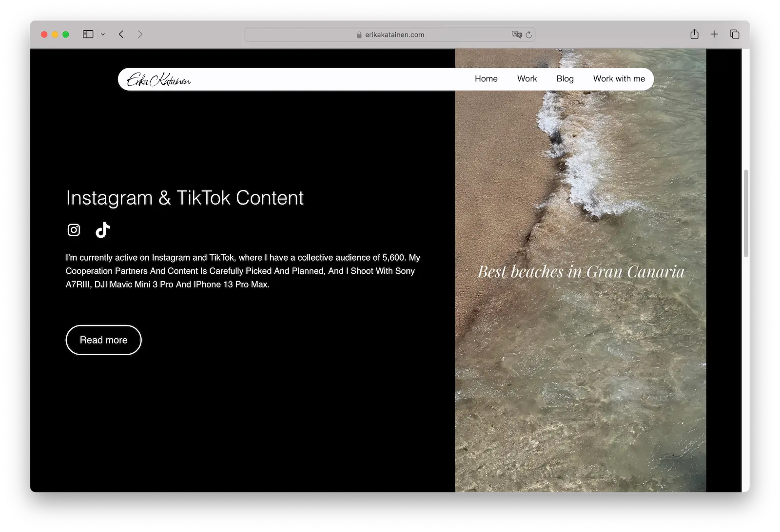Click the Share icon in toolbar
780x532 pixels.
[x=694, y=34]
